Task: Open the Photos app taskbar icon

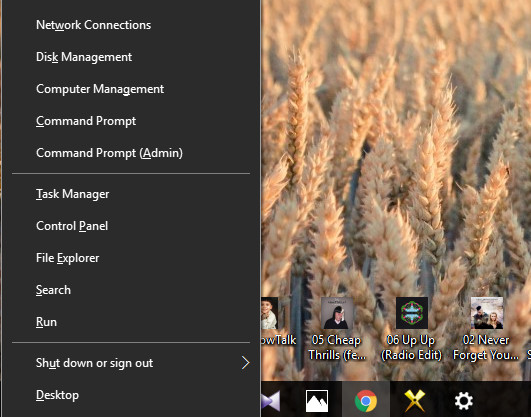Action: click(317, 401)
